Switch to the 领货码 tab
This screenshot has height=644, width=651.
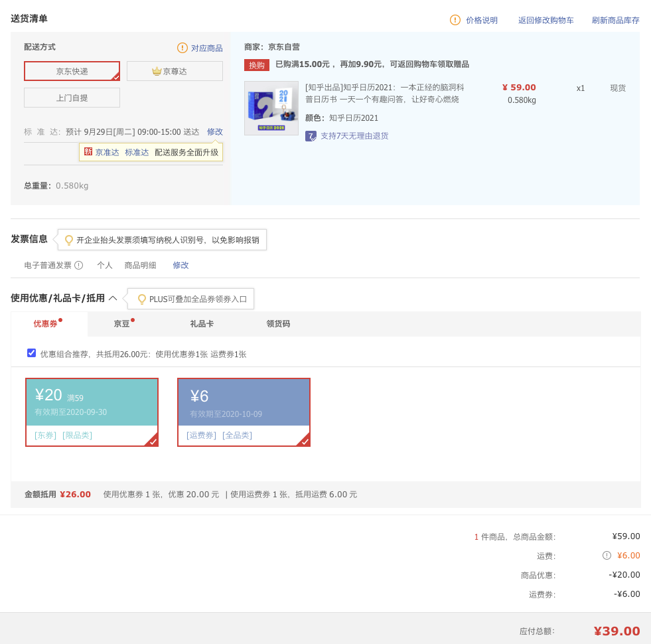coord(278,324)
